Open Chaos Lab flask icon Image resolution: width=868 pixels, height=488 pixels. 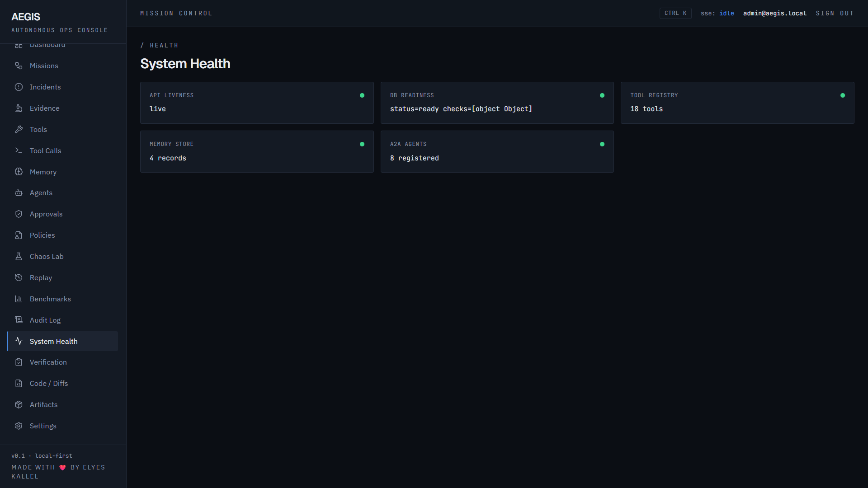(19, 256)
